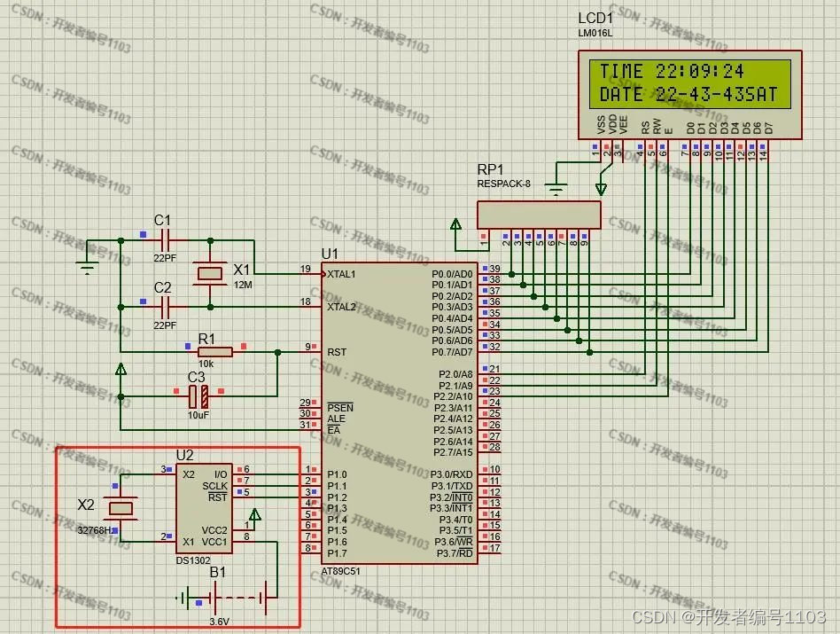This screenshot has width=840, height=634.
Task: Click the P0.7/AD7 pin label
Action: click(x=452, y=352)
